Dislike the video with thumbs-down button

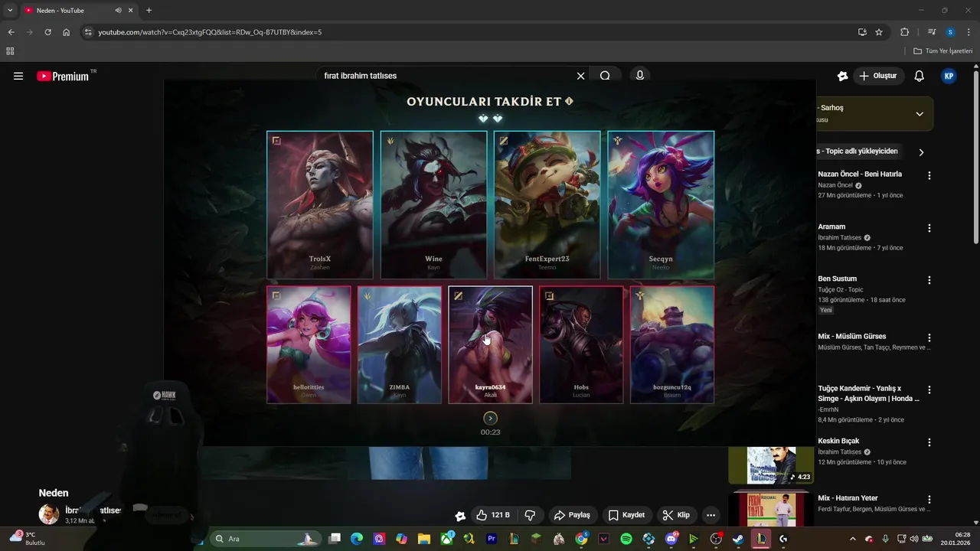point(530,515)
